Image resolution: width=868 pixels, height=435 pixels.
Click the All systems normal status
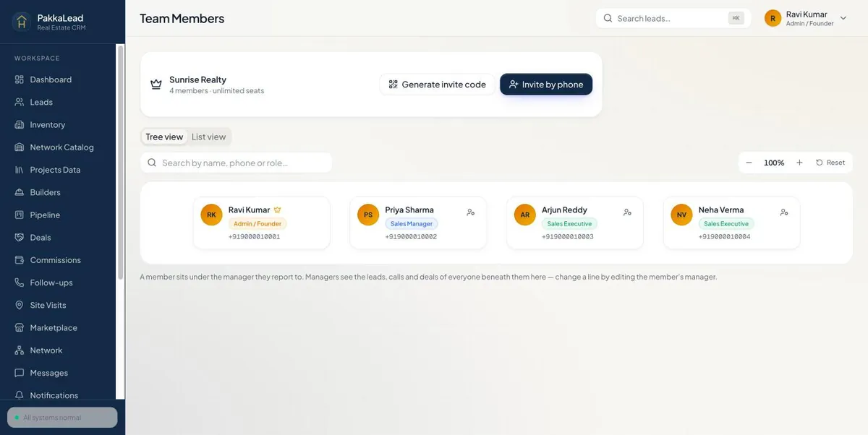[62, 418]
